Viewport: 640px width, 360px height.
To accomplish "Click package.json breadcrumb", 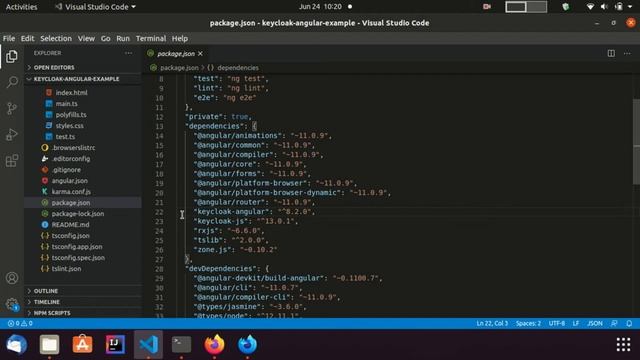I will pyautogui.click(x=179, y=68).
